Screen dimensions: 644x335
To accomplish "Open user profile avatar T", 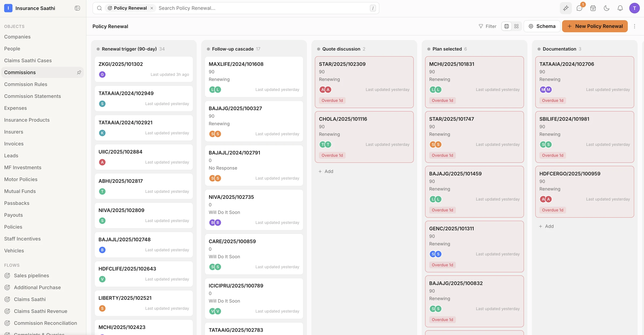I will coord(634,8).
